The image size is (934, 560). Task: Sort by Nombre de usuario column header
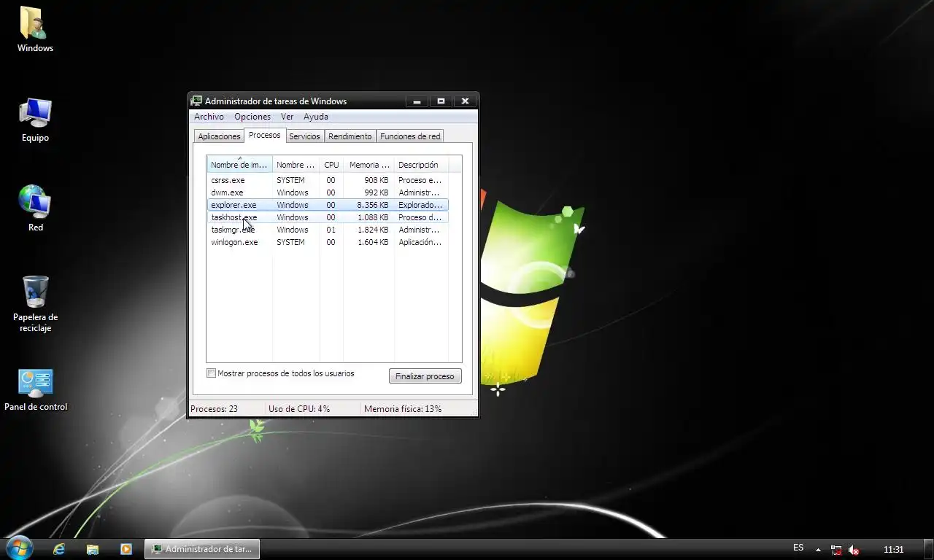click(x=296, y=164)
